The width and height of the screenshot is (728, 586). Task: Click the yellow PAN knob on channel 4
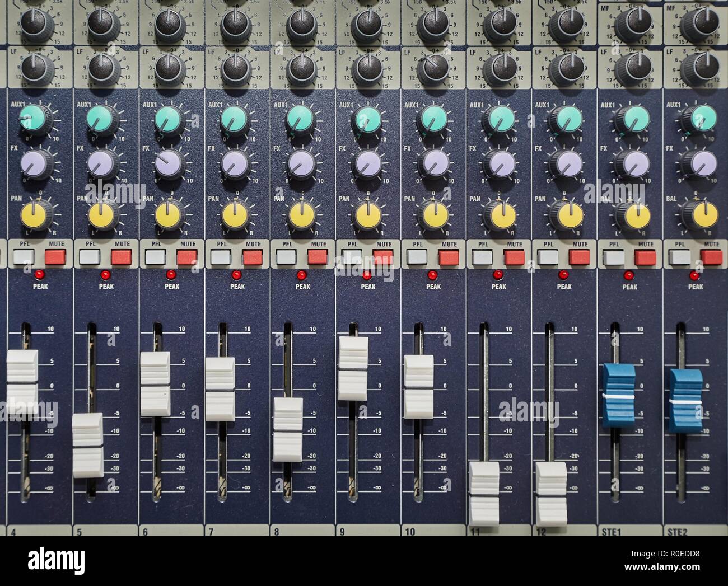[x=36, y=214]
